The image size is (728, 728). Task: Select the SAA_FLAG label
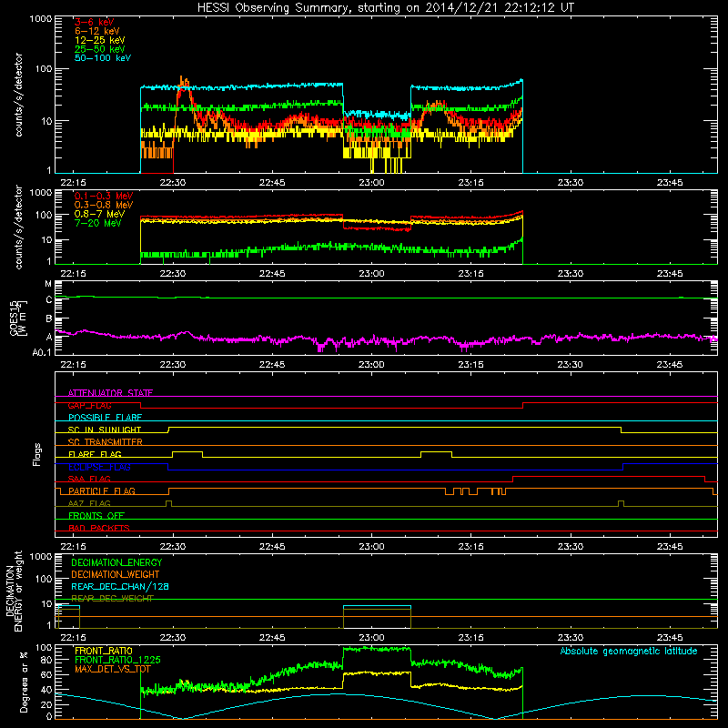[89, 480]
